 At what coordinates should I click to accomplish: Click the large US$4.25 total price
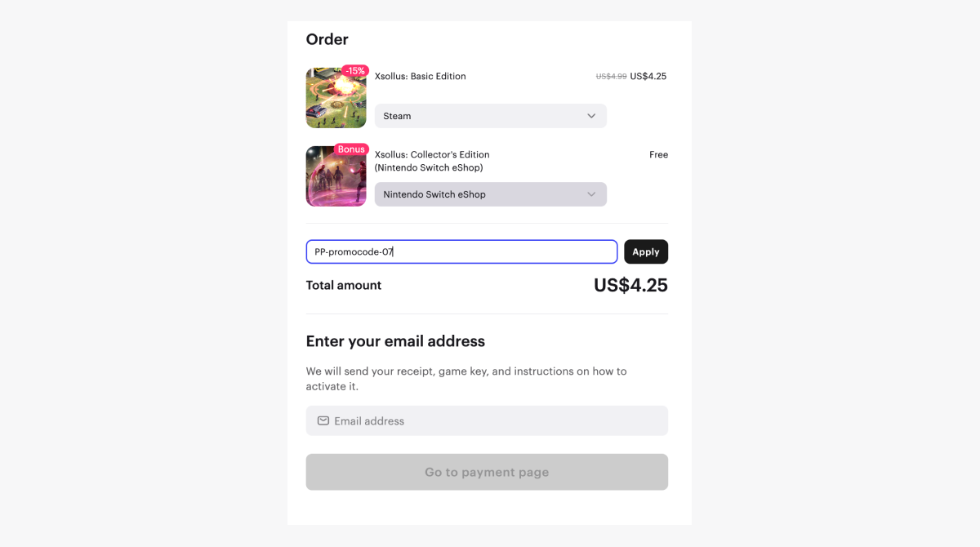(x=630, y=285)
